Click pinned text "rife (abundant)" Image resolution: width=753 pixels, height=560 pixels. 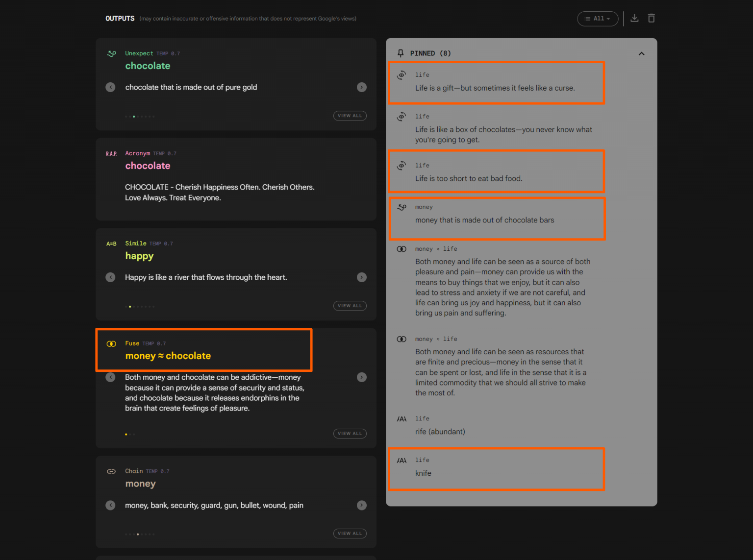(440, 432)
